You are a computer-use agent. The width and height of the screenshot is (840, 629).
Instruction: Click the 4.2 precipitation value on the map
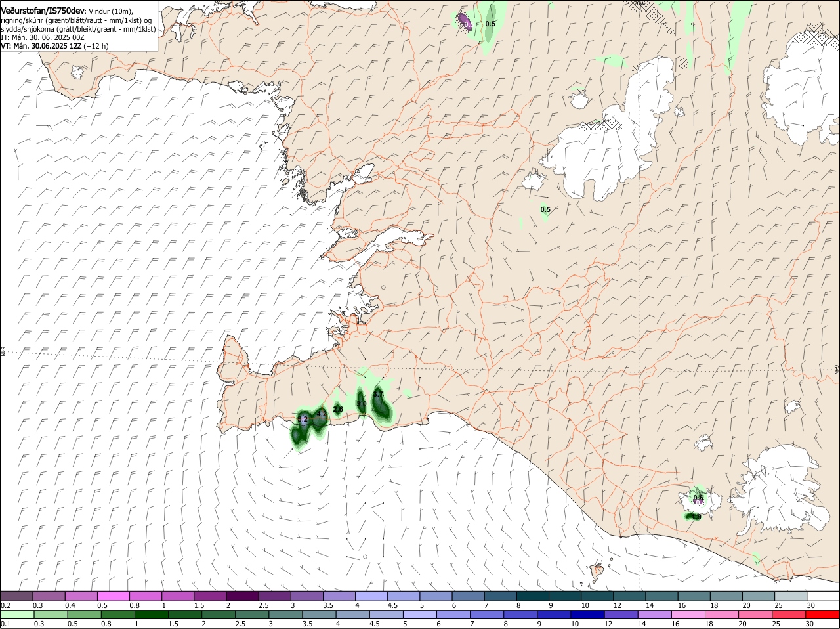coord(322,414)
